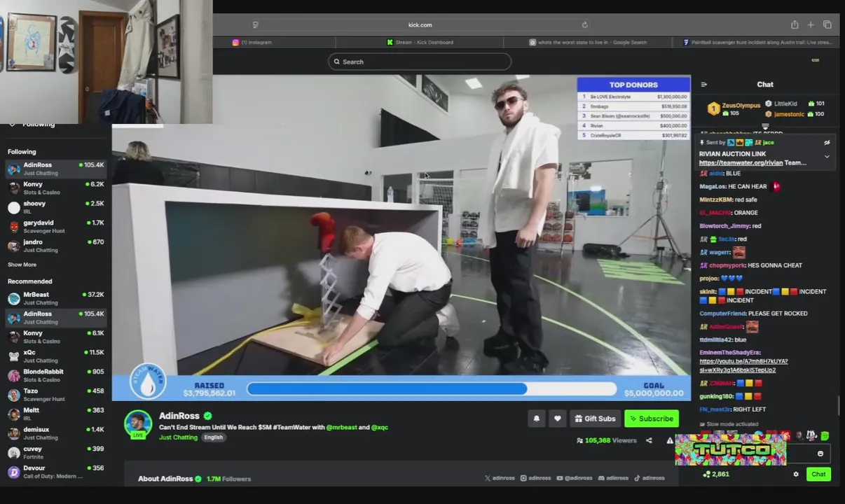Screen dimensions: 845x504
Task: Open the teamwater.org/rivian link
Action: point(741,163)
